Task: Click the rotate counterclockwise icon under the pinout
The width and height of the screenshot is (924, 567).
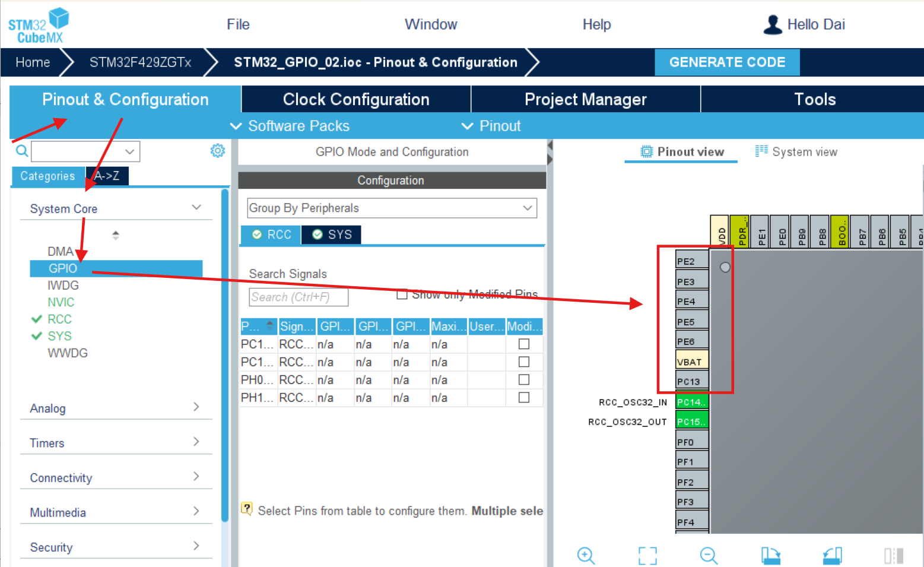Action: 832,556
